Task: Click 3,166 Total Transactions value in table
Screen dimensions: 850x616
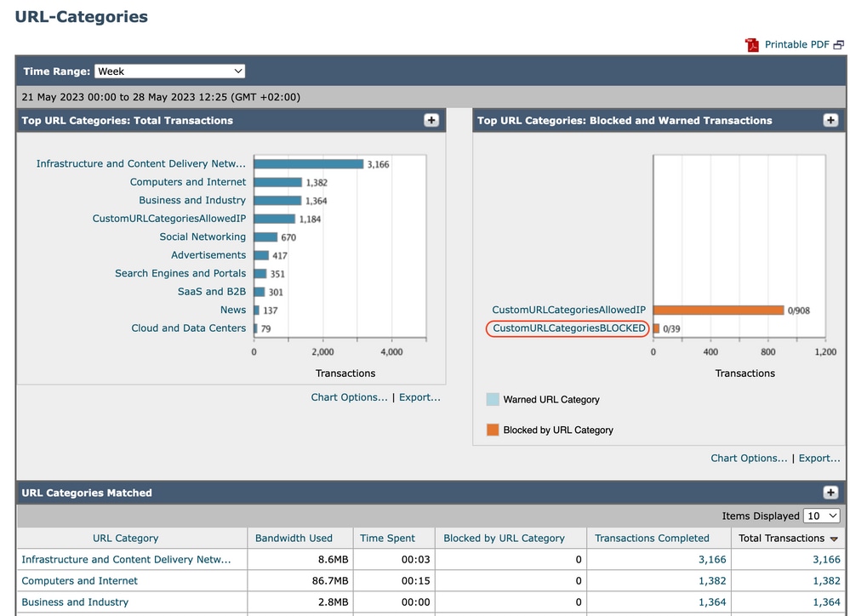Action: click(x=826, y=559)
